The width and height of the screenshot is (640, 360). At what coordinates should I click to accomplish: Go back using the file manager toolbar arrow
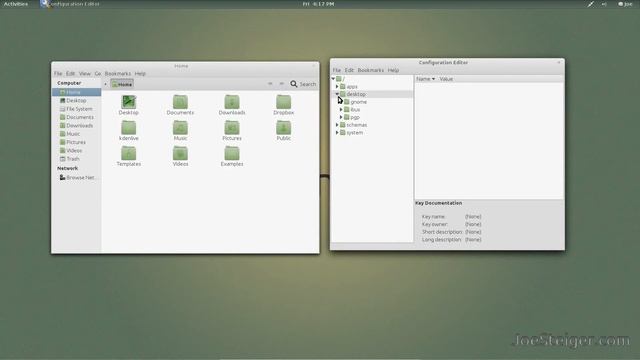pos(270,84)
